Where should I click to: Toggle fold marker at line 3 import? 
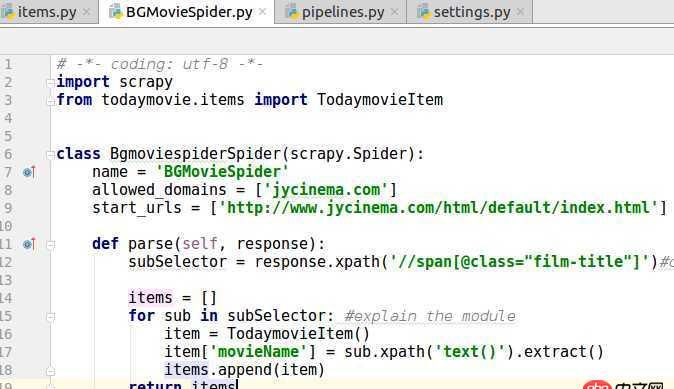pos(50,101)
